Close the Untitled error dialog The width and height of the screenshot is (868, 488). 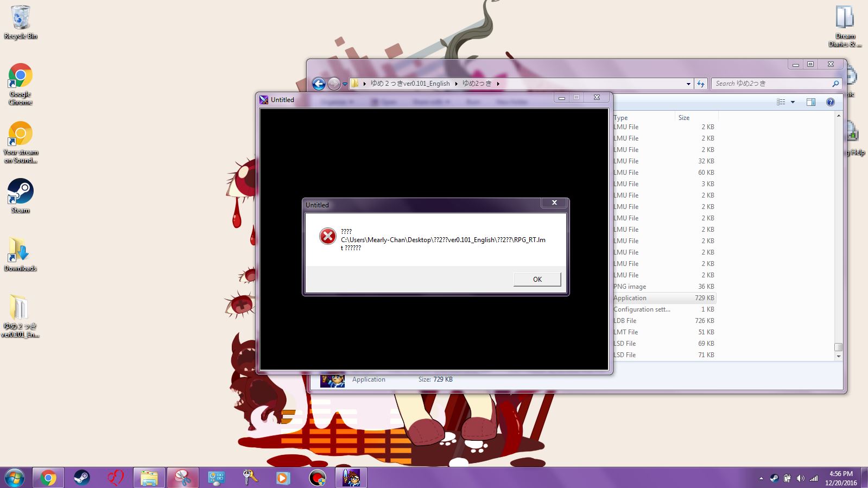[554, 202]
